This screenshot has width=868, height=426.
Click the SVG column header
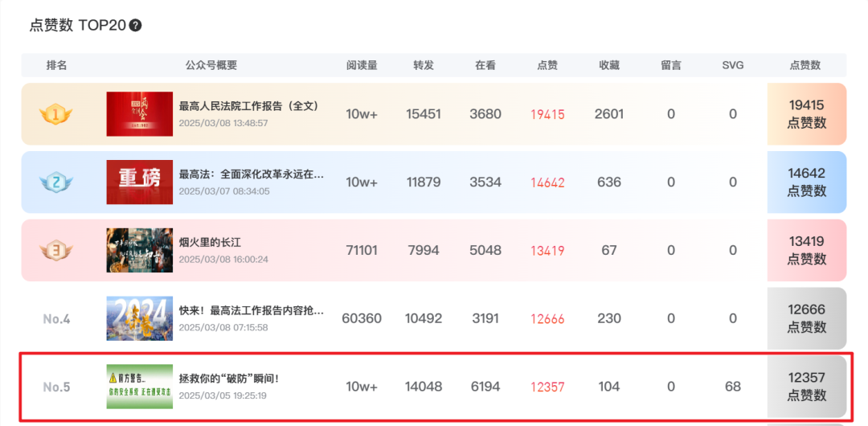coord(733,65)
